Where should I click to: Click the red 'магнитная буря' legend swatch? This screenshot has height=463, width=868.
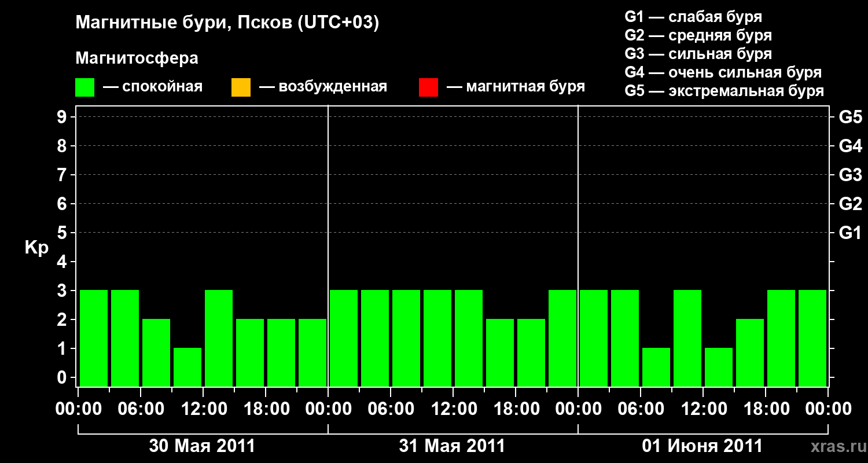[428, 87]
